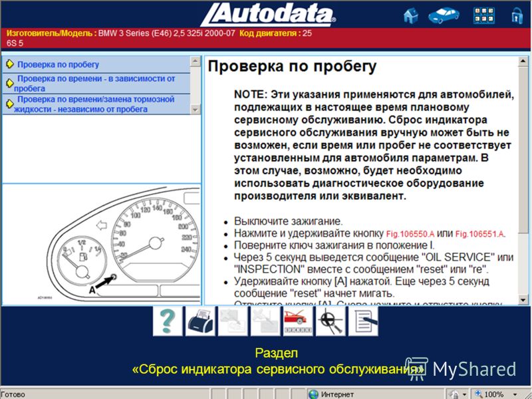Click the bullet starting 'Удерживайте кнопку [A] нажатой'

[x=362, y=287]
